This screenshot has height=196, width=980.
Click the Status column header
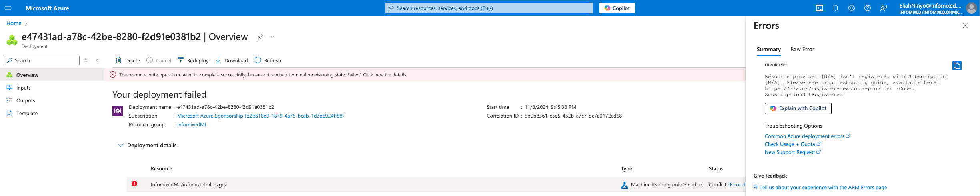[x=716, y=168]
